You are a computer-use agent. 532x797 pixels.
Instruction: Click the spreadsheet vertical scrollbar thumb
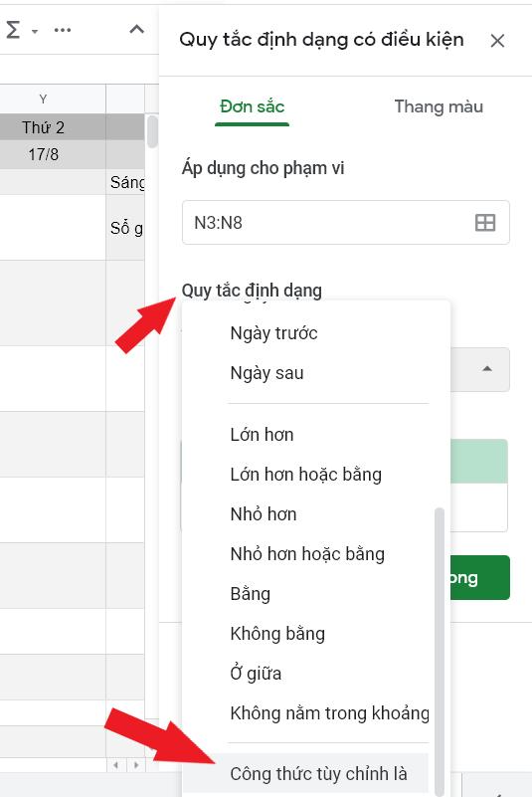tap(152, 132)
